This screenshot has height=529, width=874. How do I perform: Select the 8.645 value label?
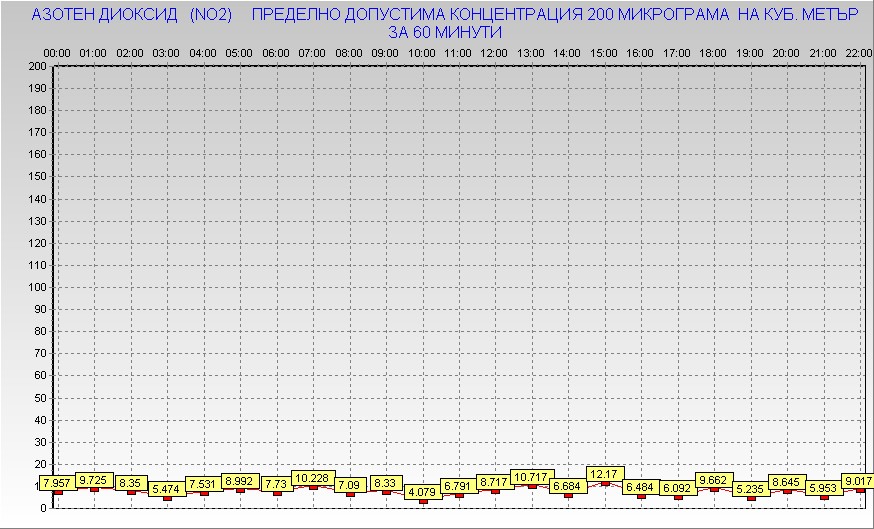[x=787, y=482]
